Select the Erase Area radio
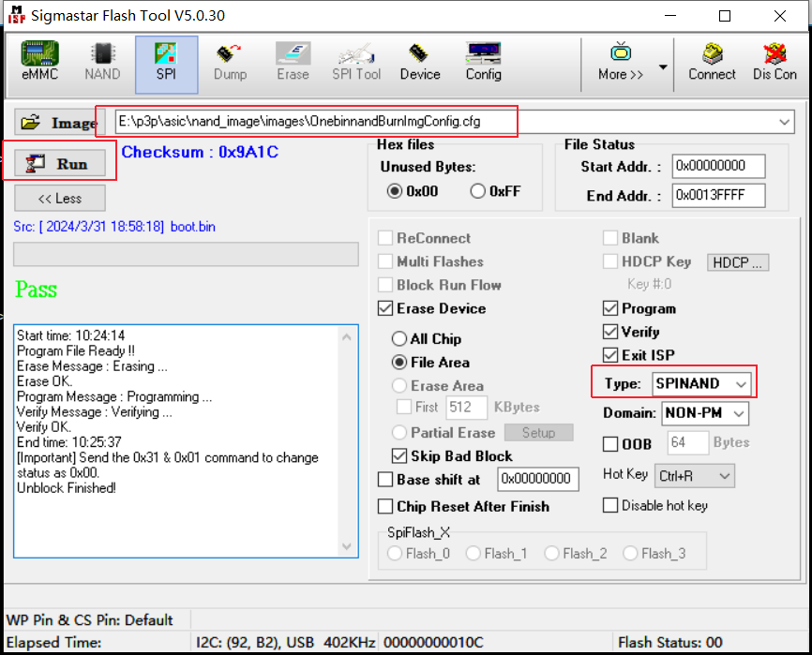Viewport: 812px width, 655px height. (x=398, y=385)
